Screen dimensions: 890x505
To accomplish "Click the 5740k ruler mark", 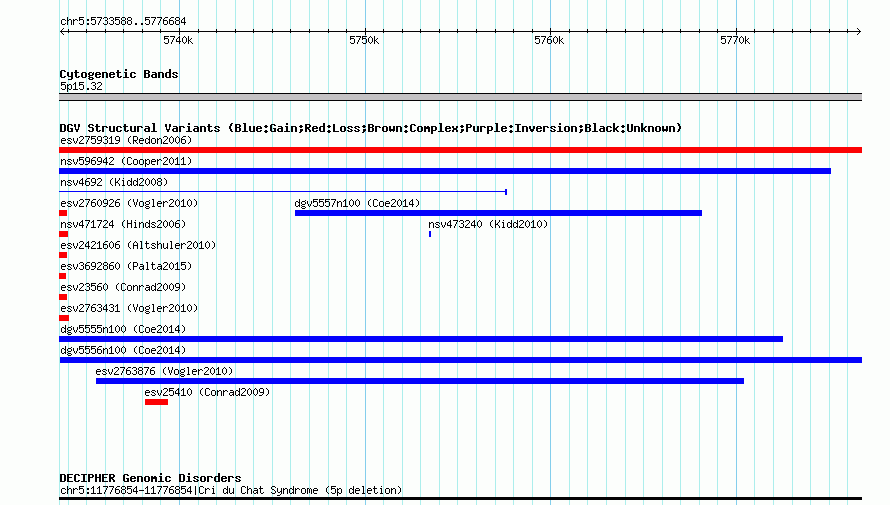I will [178, 40].
